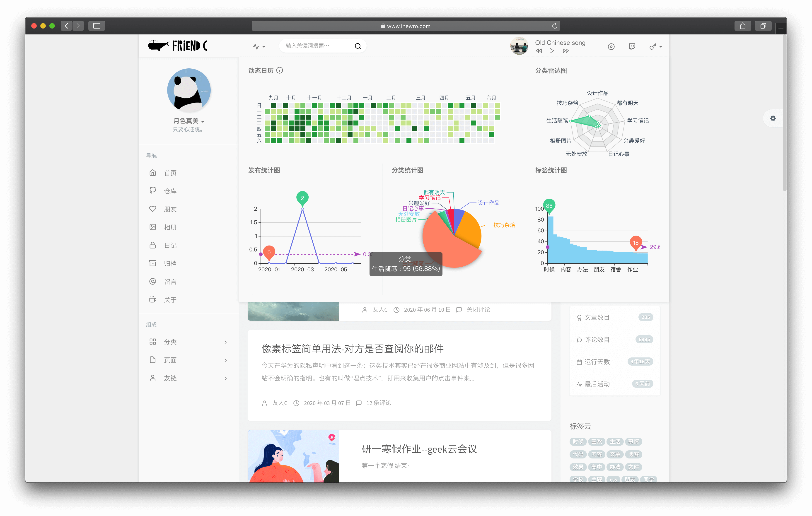Open the settings gear on right edge
The image size is (812, 516).
773,118
